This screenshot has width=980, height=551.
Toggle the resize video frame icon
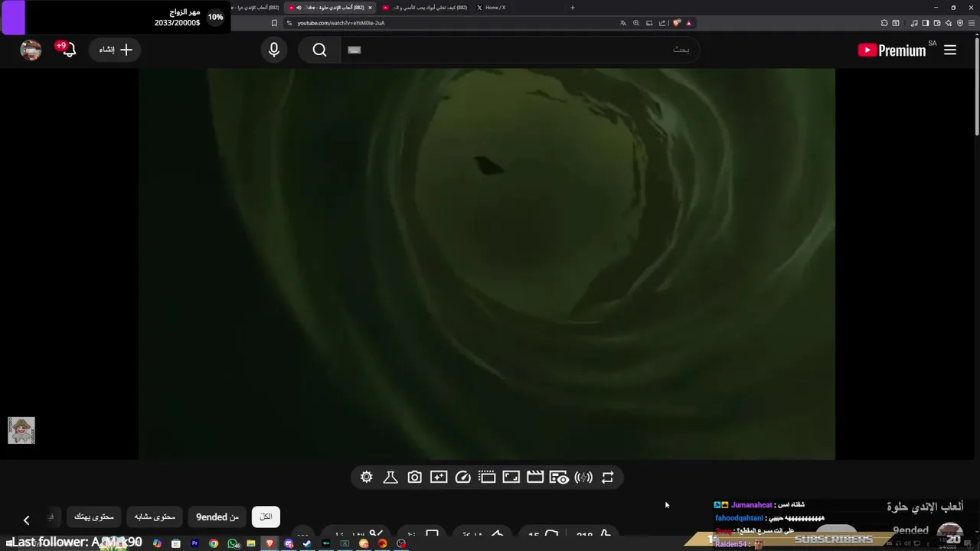pyautogui.click(x=511, y=478)
